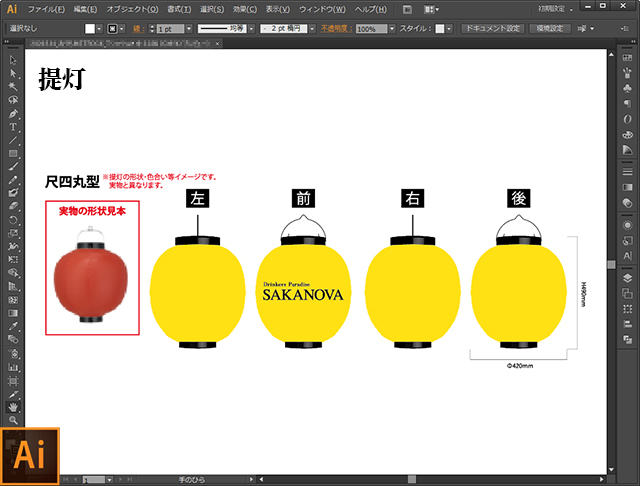Expand the variable width profile dropdown

pos(251,29)
